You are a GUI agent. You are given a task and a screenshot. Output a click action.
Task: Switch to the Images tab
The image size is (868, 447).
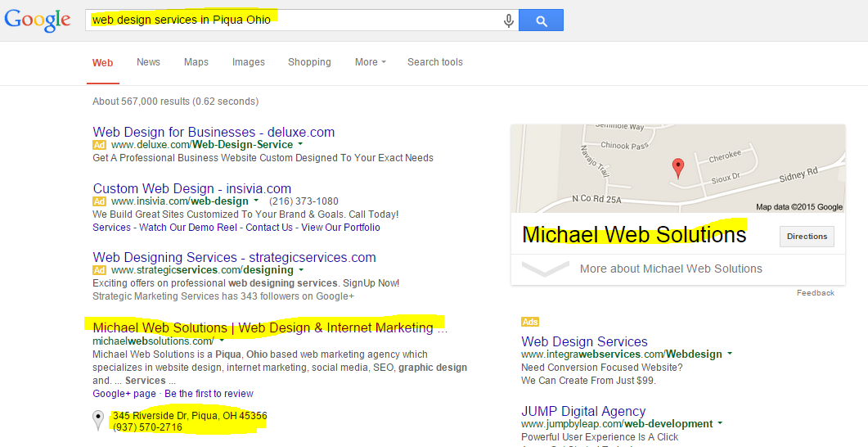249,62
